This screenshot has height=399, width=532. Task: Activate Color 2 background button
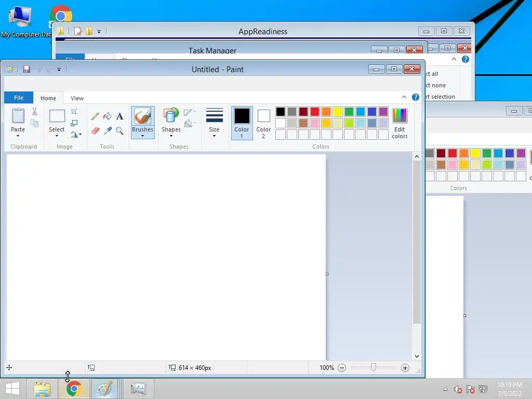click(x=263, y=123)
